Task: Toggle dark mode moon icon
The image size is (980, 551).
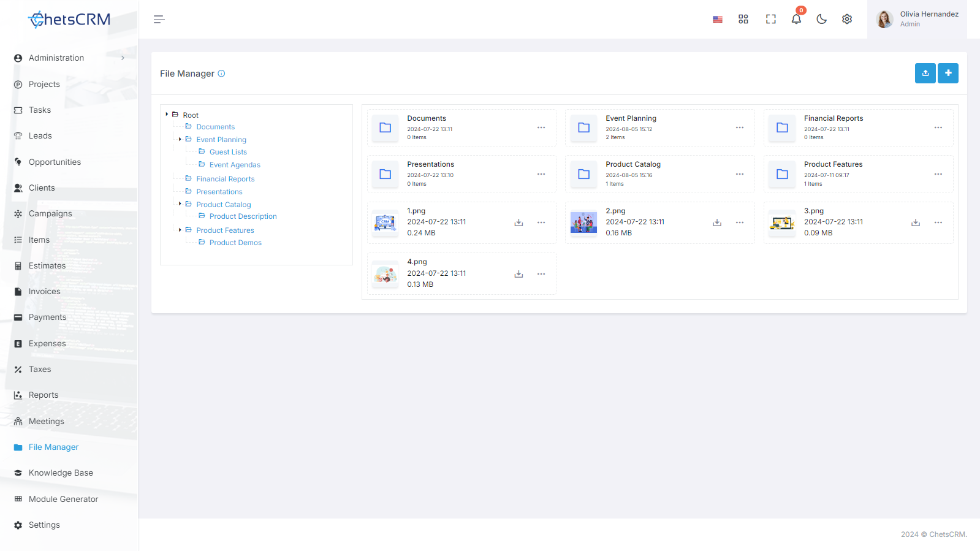Action: tap(822, 20)
